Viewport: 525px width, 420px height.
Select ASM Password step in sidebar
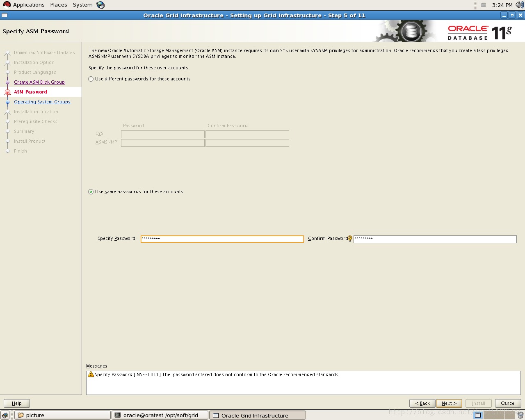(30, 92)
